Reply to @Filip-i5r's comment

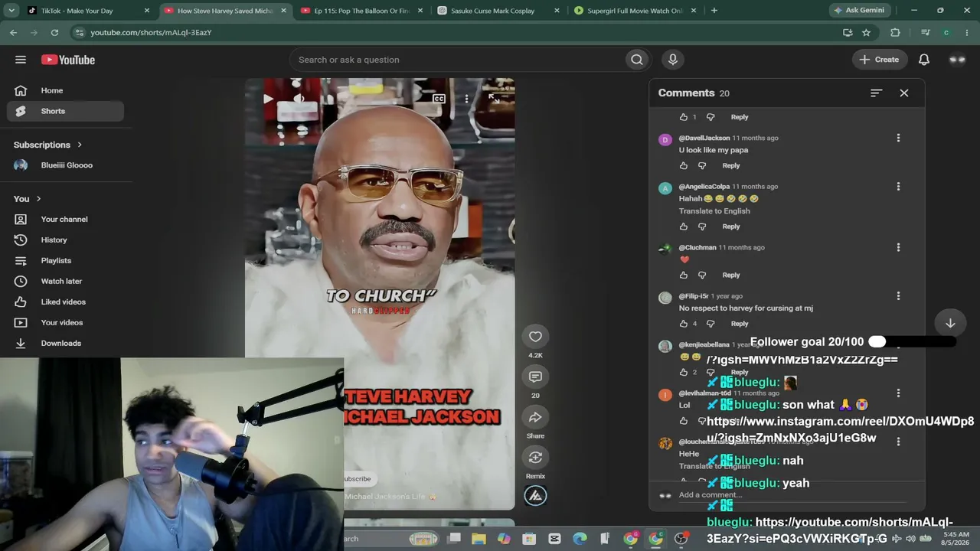click(740, 324)
